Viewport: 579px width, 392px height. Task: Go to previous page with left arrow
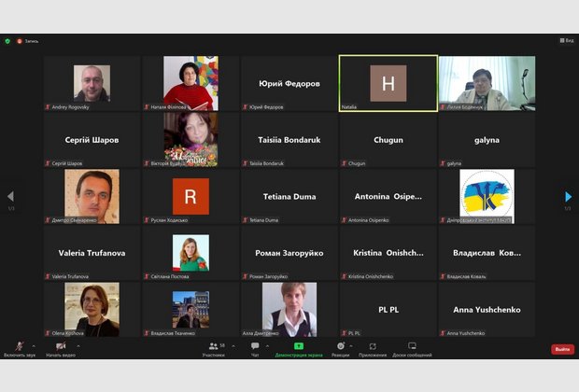tap(10, 196)
